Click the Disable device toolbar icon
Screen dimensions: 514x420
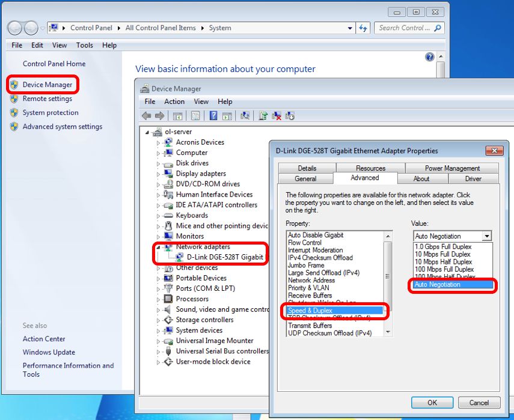coord(290,115)
